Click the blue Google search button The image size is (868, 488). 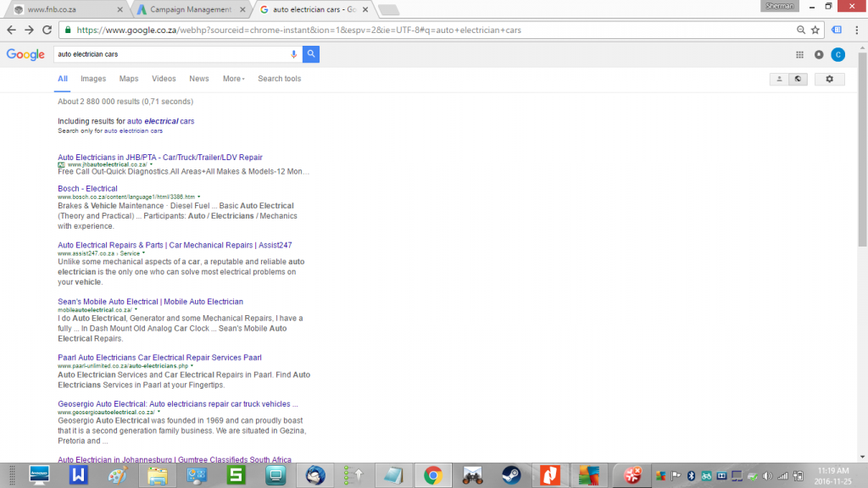coord(311,54)
